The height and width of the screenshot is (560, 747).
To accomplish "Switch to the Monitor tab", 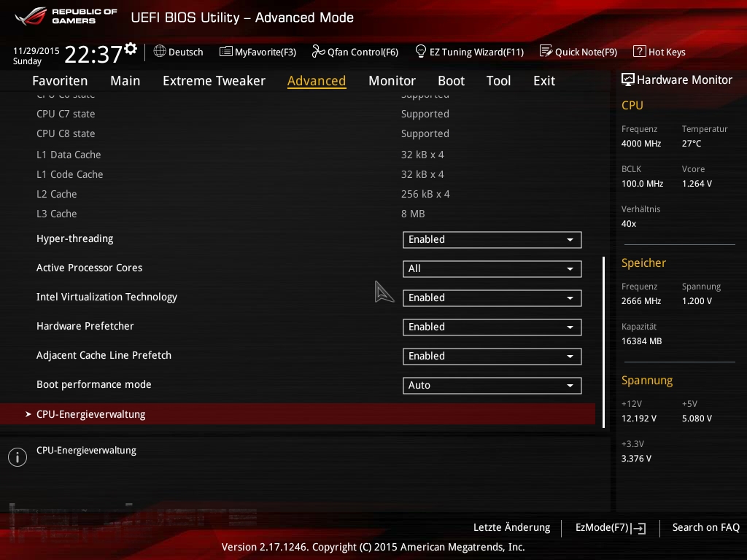I will tap(392, 81).
